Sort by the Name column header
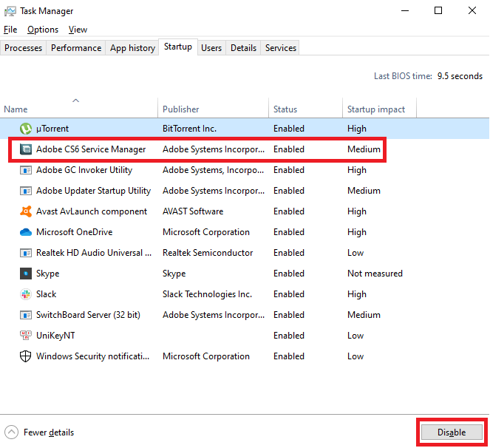 click(x=79, y=108)
